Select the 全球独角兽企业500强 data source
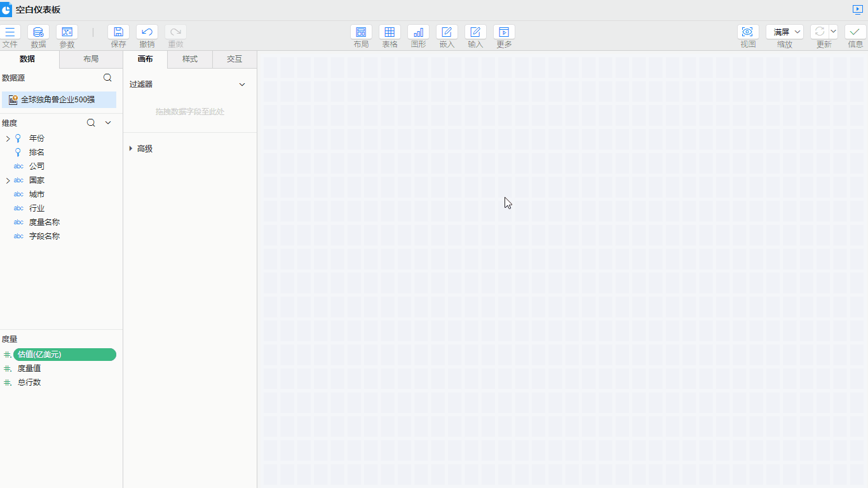The height and width of the screenshot is (488, 868). tap(58, 100)
